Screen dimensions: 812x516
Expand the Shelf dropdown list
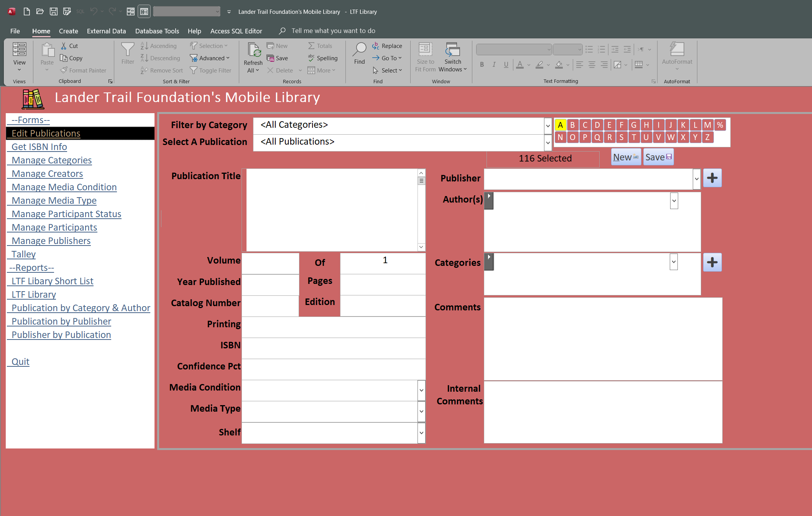click(x=421, y=433)
